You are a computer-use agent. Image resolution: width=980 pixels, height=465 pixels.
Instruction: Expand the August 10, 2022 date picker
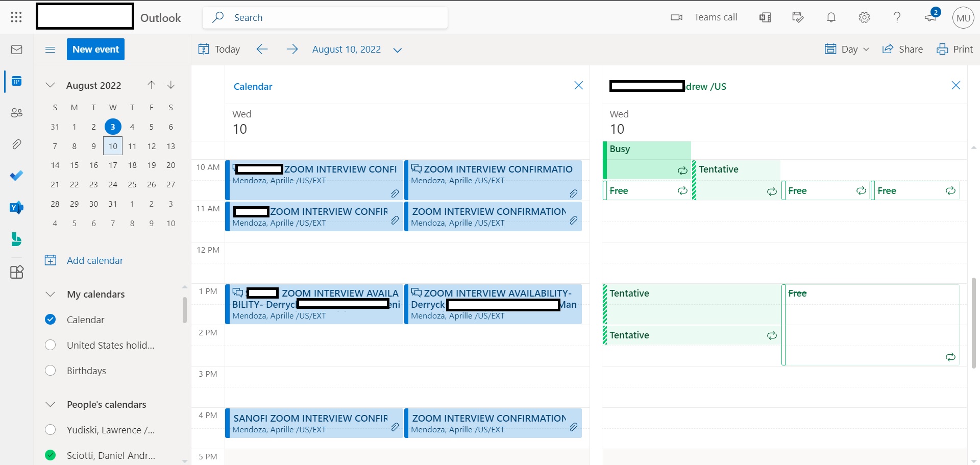[x=398, y=50]
